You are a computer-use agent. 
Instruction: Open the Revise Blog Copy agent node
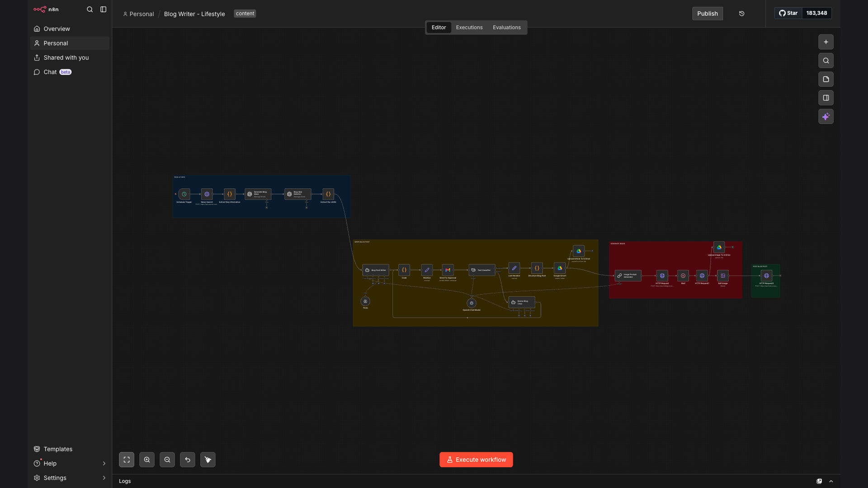coord(522,302)
